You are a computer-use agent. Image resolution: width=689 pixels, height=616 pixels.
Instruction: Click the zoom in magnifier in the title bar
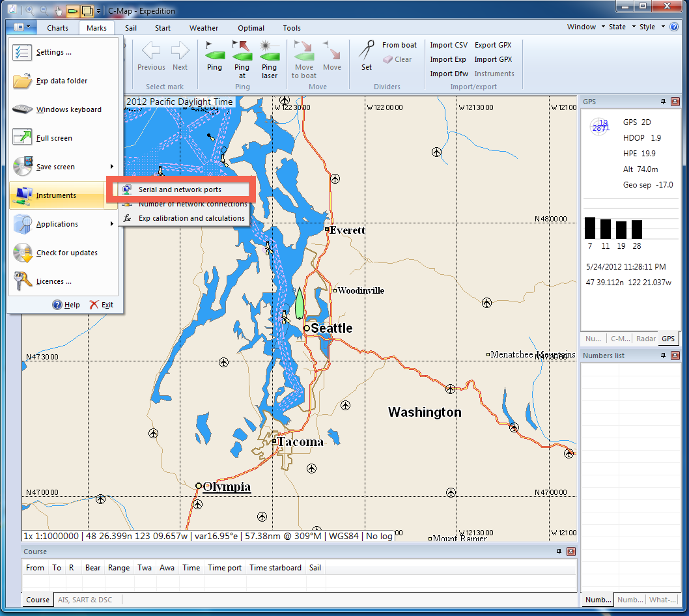29,10
